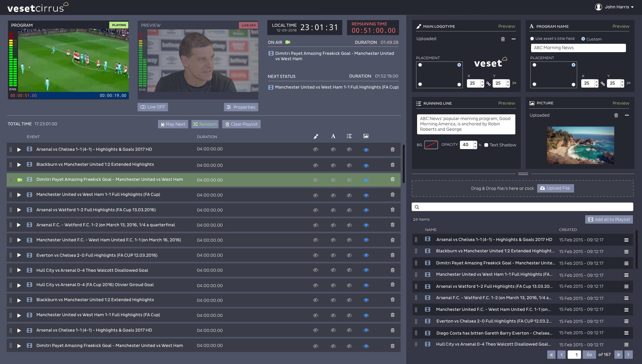Click the program name column header icon

pyautogui.click(x=333, y=136)
